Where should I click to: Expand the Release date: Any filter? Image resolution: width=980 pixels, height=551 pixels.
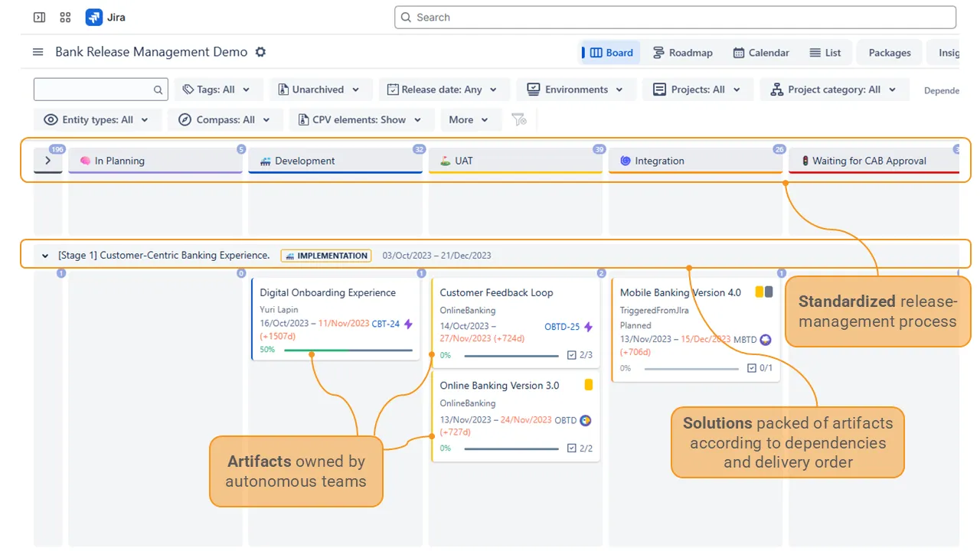[x=442, y=90]
